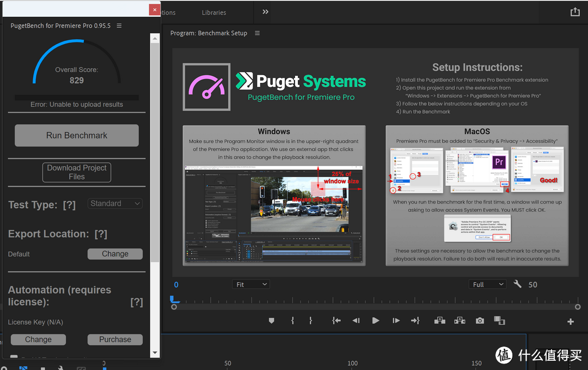Click the Lift icon

[440, 320]
